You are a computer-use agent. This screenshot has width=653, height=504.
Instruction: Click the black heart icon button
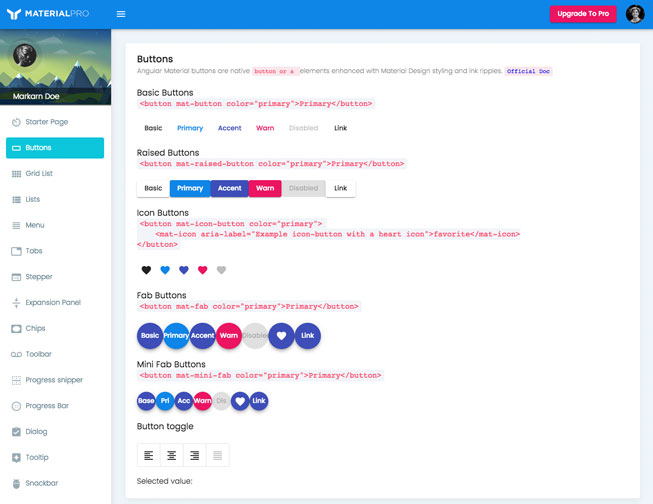click(x=146, y=270)
